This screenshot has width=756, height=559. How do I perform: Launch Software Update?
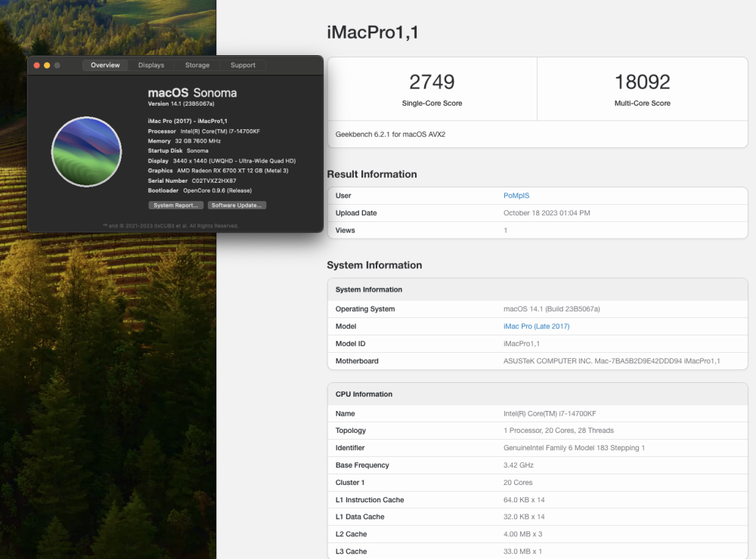[x=237, y=205]
